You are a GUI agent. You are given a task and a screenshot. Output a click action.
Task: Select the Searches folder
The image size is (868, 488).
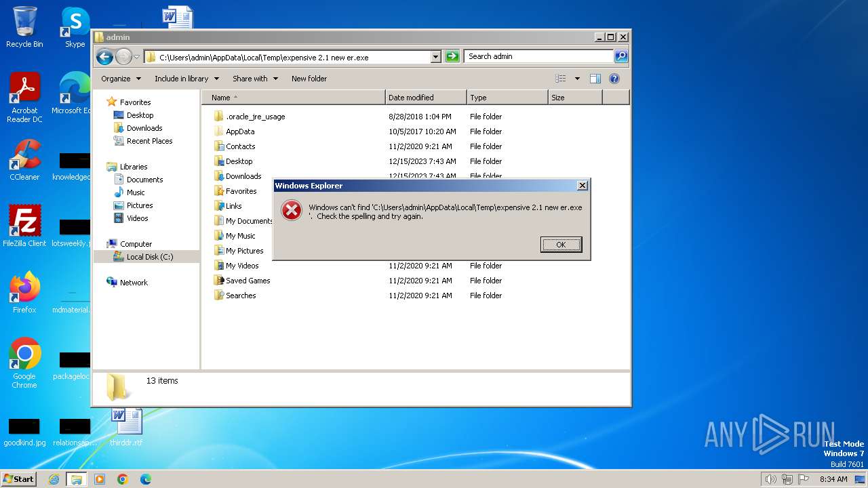235,296
